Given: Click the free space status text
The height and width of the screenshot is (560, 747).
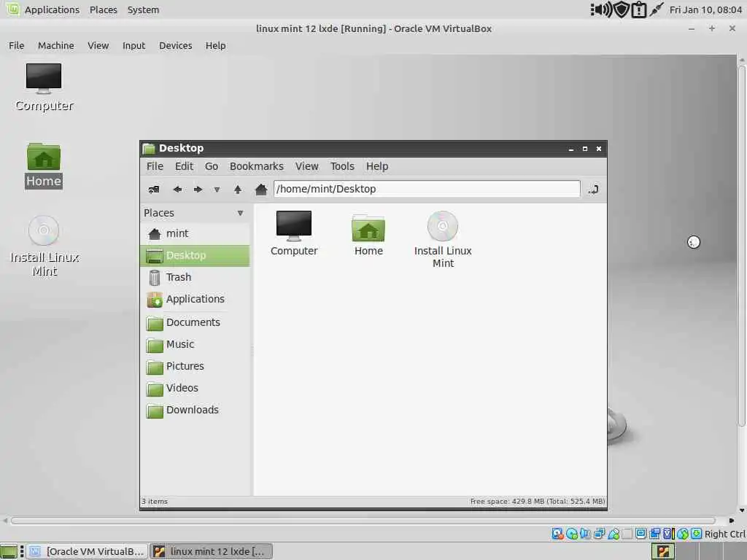Looking at the screenshot, I should (538, 502).
